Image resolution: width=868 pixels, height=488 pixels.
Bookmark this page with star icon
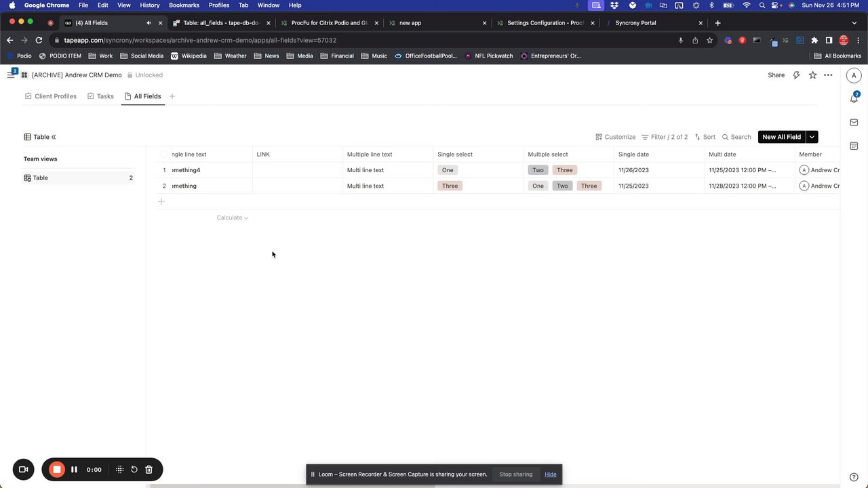coord(709,40)
